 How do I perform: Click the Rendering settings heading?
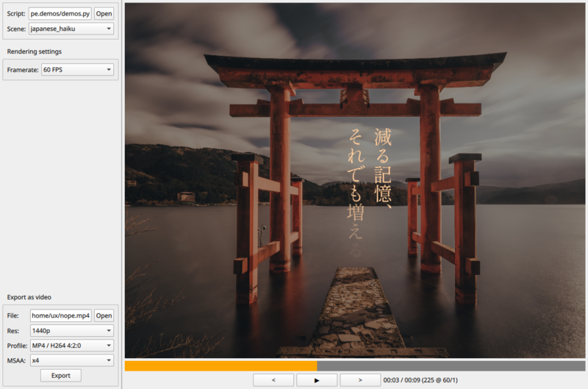[34, 51]
